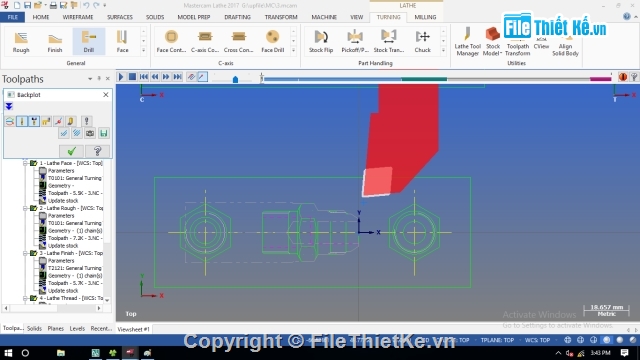Expand the General toolpath gallery
The height and width of the screenshot is (360, 640).
pos(143,51)
